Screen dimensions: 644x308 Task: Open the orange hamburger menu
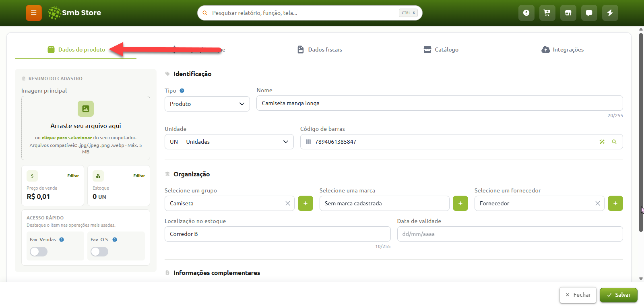click(34, 13)
